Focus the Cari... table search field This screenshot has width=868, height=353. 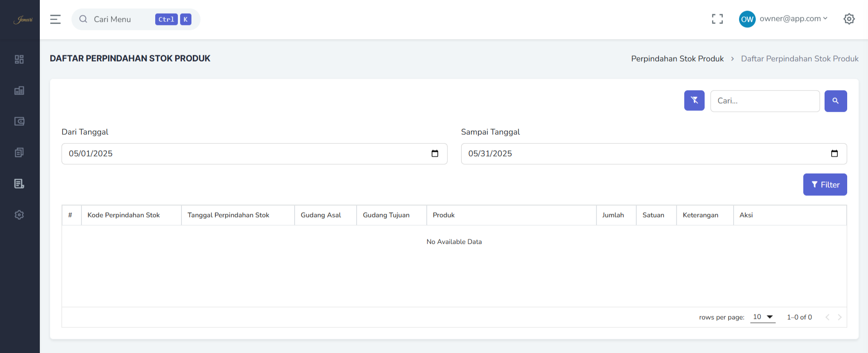tap(765, 101)
